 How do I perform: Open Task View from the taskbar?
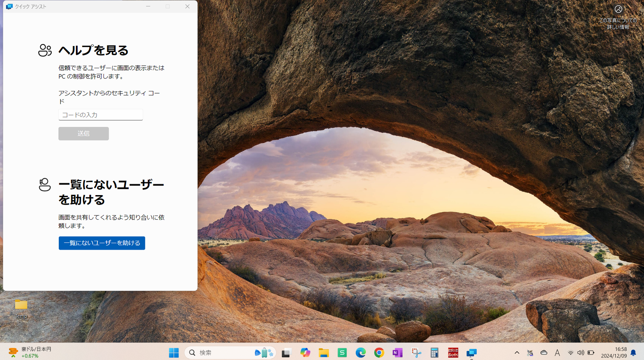(x=287, y=352)
